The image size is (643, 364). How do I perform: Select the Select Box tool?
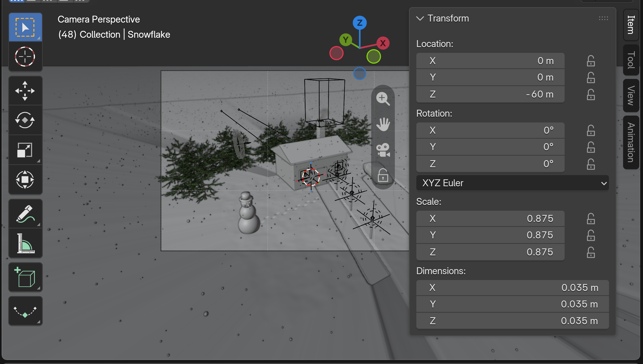point(25,27)
